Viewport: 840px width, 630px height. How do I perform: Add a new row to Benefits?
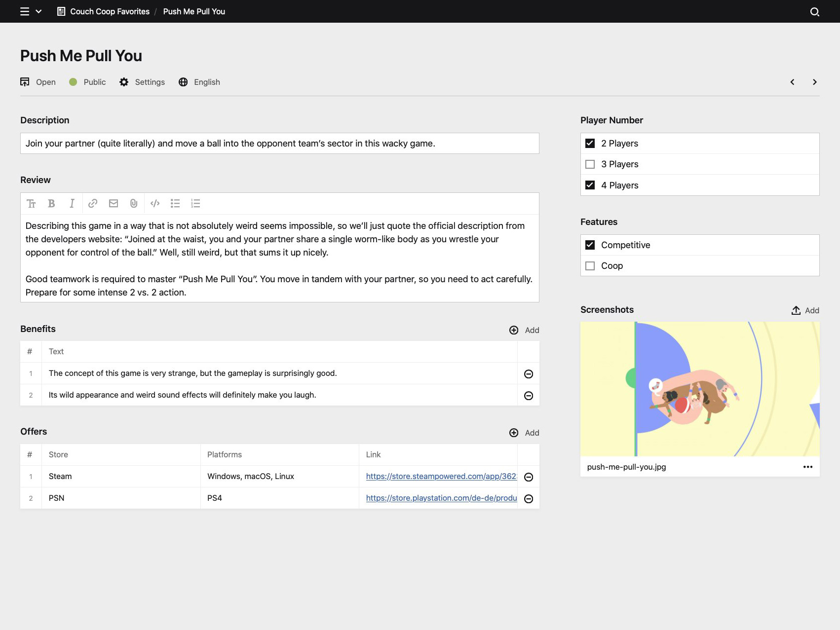[x=524, y=330]
